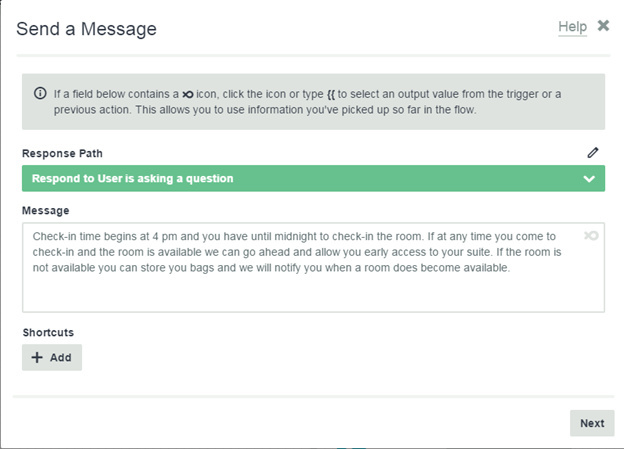Click the Send a Message title
The height and width of the screenshot is (449, 624).
click(86, 29)
